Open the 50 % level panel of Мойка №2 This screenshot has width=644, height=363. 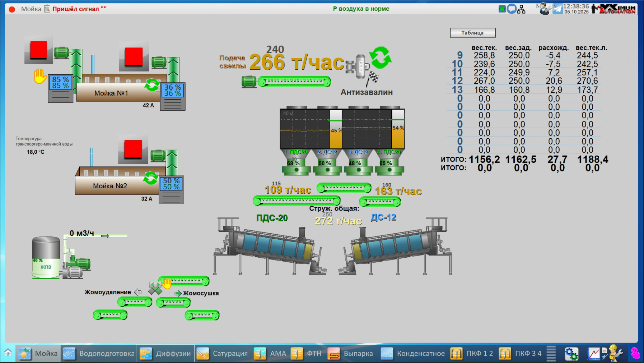tap(171, 184)
